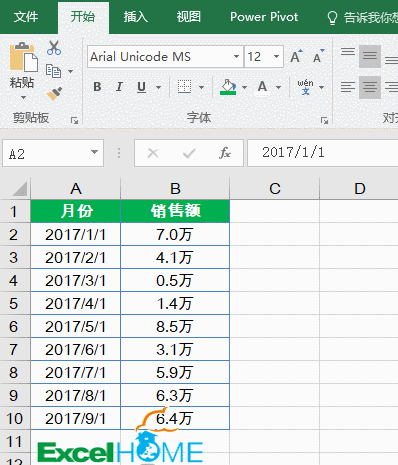Switch to the 视图 tab
Viewport: 398px width, 465px height.
click(x=189, y=17)
